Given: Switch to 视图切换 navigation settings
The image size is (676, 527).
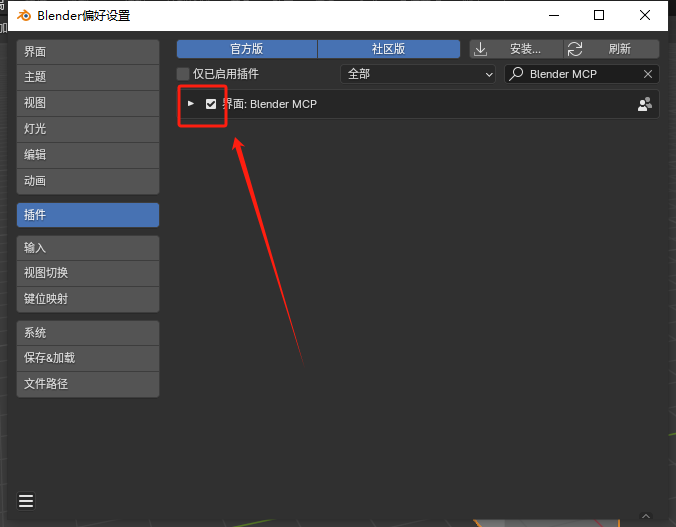Looking at the screenshot, I should coord(88,273).
